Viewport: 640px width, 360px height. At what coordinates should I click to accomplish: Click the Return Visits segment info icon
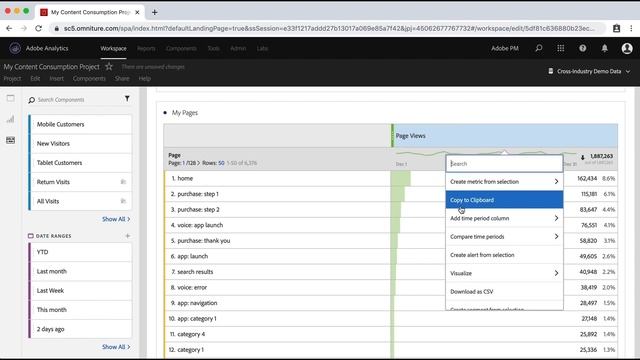click(123, 182)
